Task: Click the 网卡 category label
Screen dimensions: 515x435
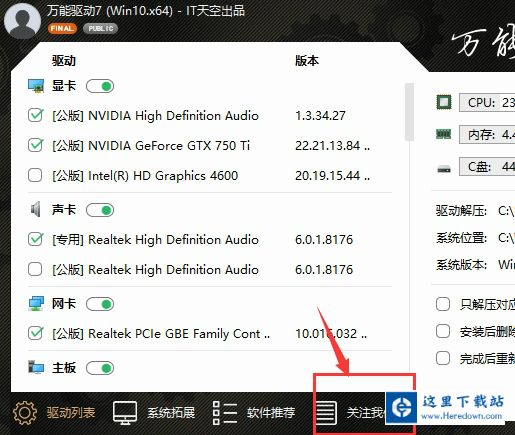Action: tap(64, 304)
